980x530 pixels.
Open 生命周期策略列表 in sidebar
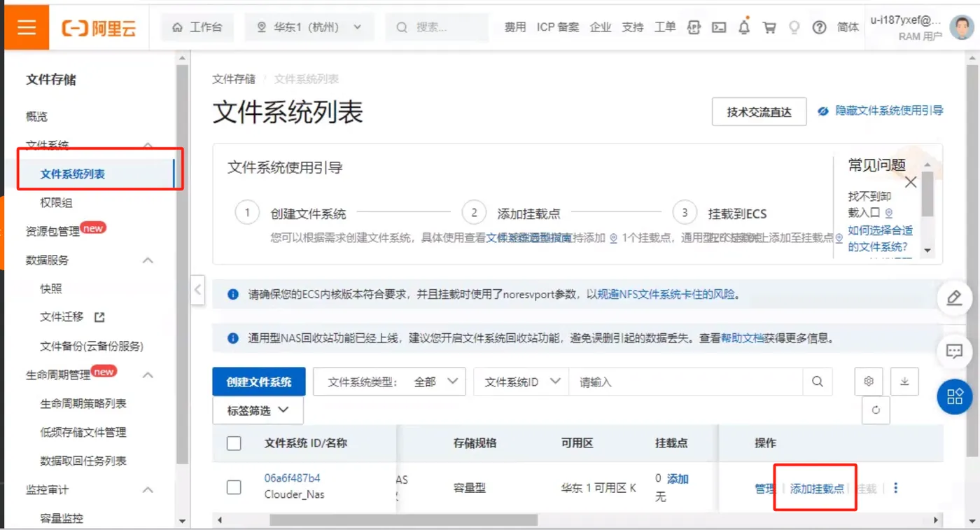click(83, 403)
